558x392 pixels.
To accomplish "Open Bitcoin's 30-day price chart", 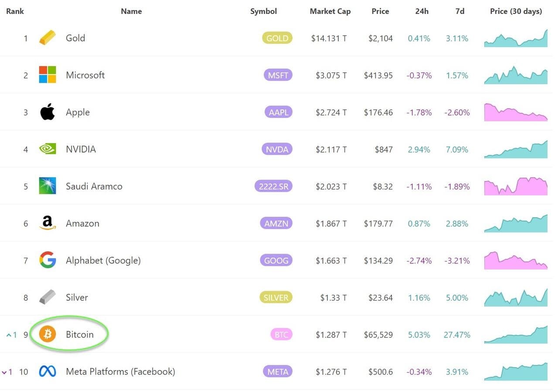I will click(x=516, y=334).
